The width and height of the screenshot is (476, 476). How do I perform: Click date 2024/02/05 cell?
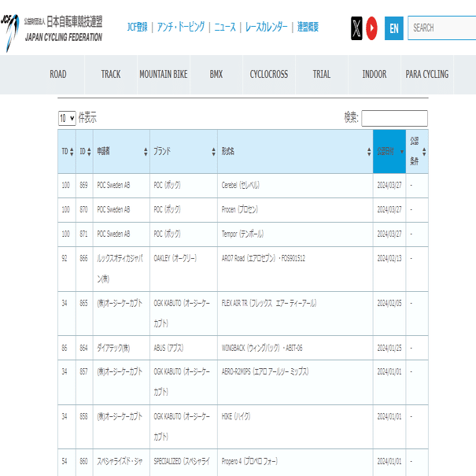click(389, 314)
